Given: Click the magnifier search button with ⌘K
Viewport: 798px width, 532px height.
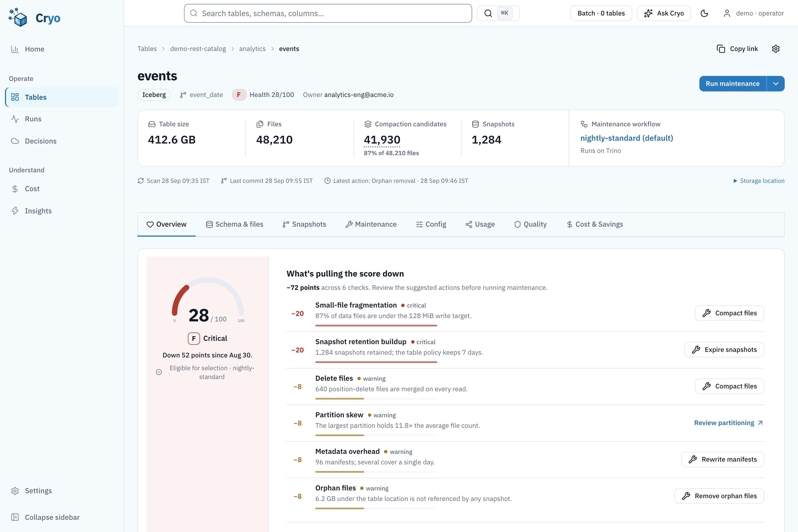Looking at the screenshot, I should click(x=498, y=13).
